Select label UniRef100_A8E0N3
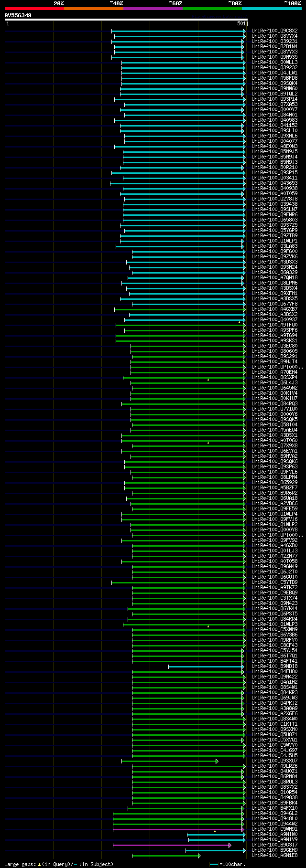Image resolution: width=306 pixels, height=868 pixels. tap(274, 147)
